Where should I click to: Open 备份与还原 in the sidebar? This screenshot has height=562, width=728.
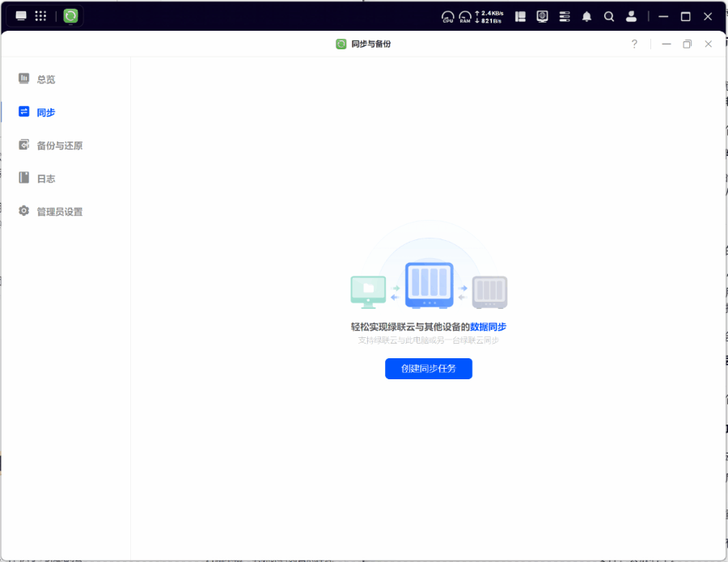tap(58, 146)
